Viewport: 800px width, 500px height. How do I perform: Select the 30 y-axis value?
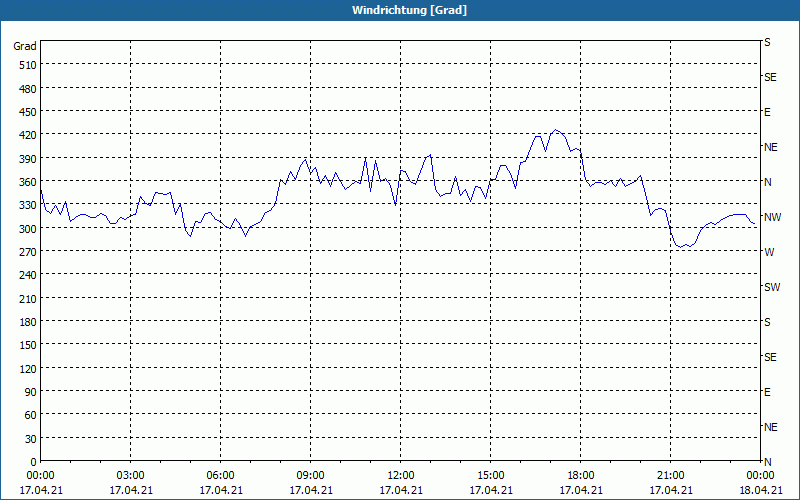[31, 439]
